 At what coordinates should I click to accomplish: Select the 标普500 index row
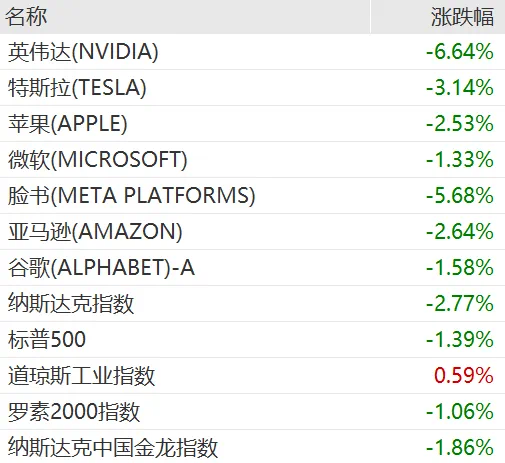[x=252, y=340]
